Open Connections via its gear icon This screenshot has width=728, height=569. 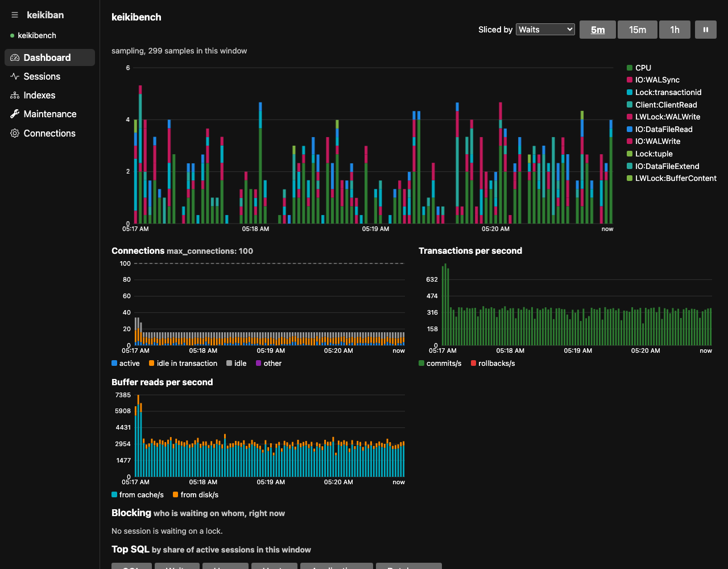(15, 133)
